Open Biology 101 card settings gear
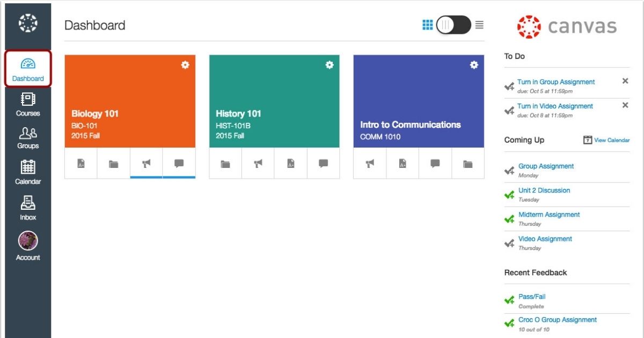This screenshot has height=338, width=644. click(x=185, y=65)
